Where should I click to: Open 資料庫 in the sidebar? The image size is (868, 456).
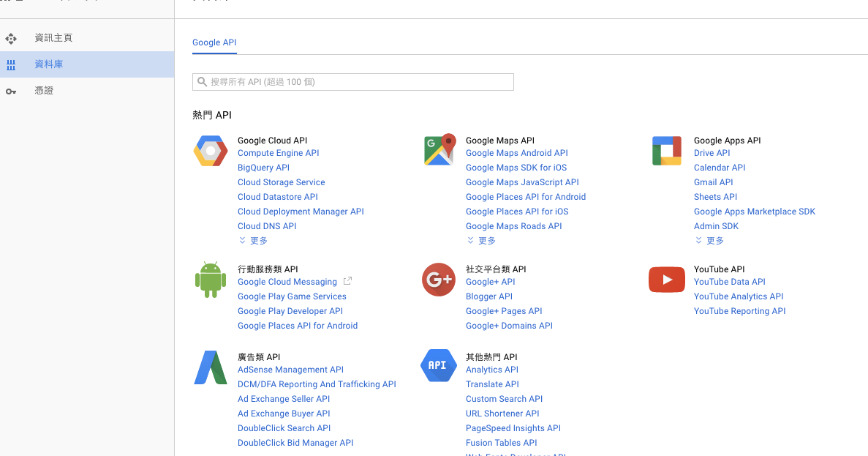[x=87, y=64]
